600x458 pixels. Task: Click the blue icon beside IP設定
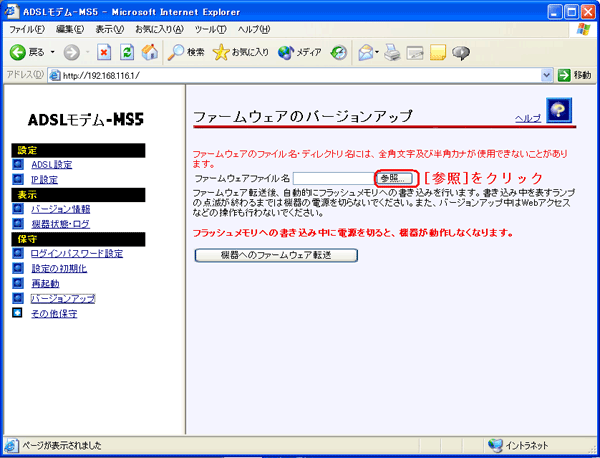click(x=18, y=179)
